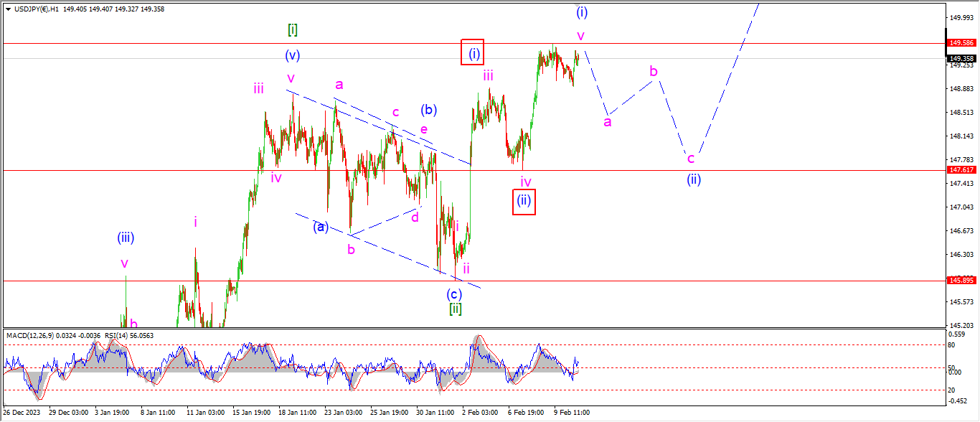980x422 pixels.
Task: Click the blue (iii) wave label
Action: [126, 238]
